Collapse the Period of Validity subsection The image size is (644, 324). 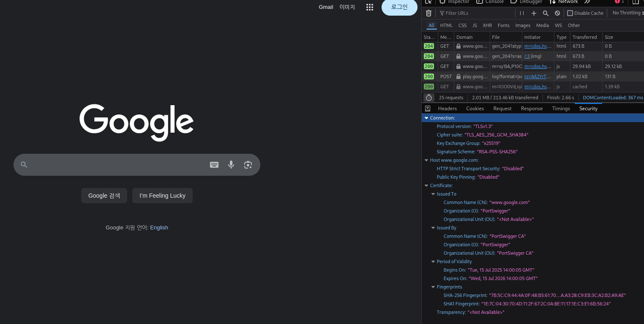click(x=433, y=261)
